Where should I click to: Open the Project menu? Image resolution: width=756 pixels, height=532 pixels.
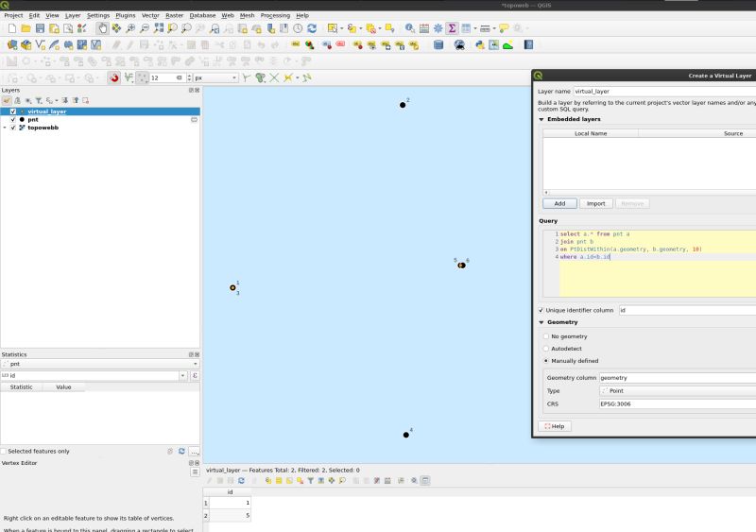[x=13, y=15]
